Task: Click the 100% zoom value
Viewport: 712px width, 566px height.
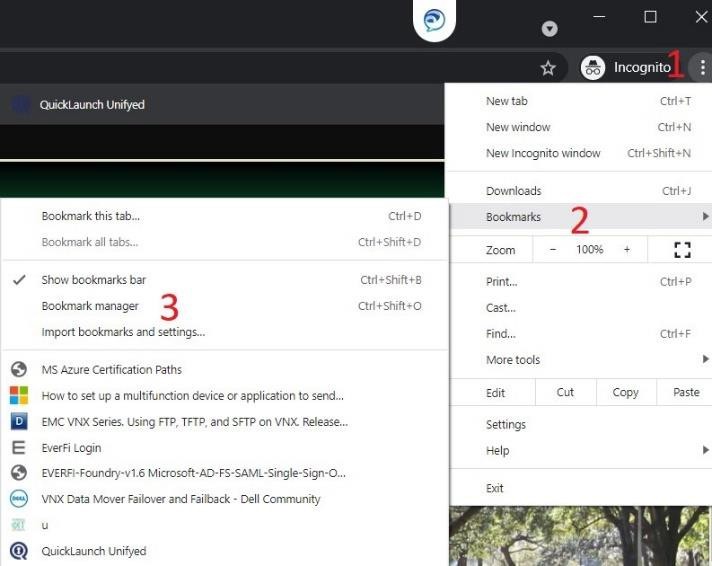Action: [589, 249]
